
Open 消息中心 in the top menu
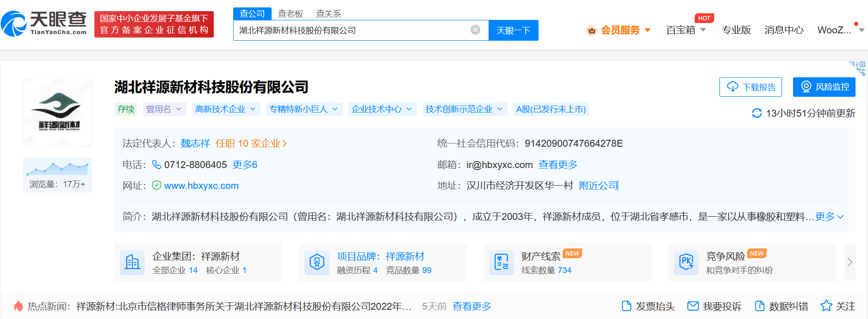[784, 30]
